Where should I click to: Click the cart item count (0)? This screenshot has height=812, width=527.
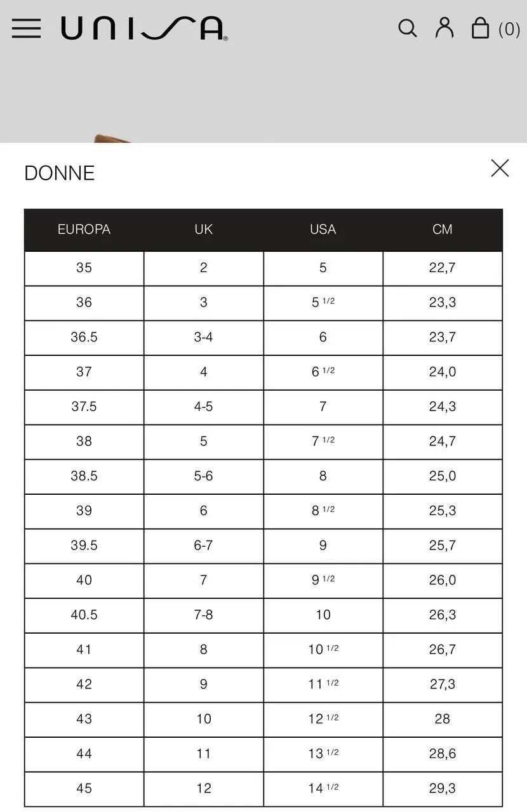point(509,29)
